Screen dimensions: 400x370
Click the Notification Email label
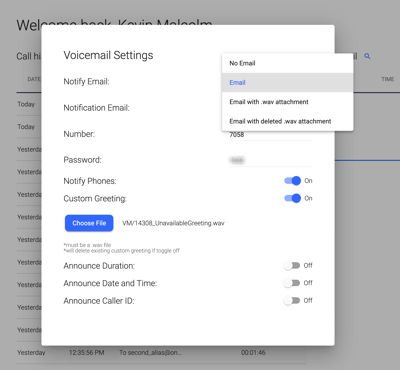(x=96, y=108)
